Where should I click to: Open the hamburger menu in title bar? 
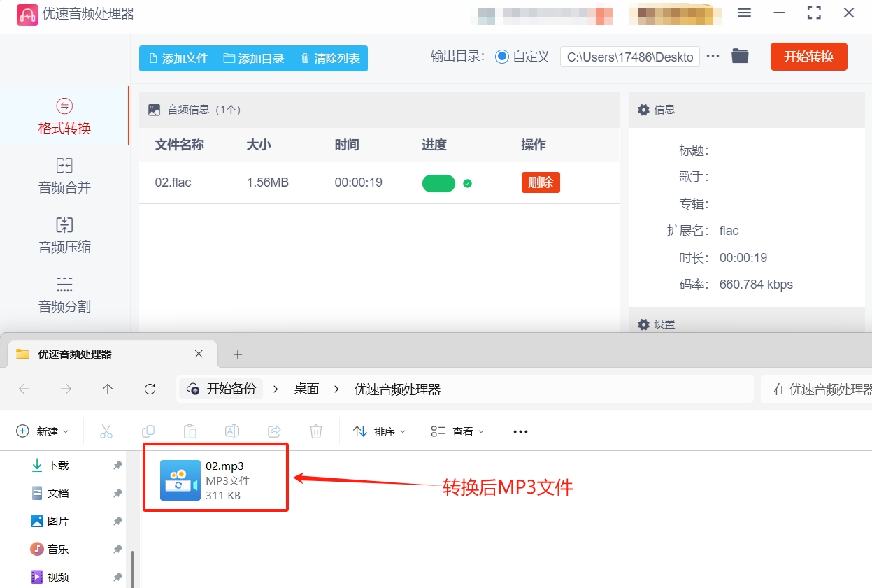(744, 13)
